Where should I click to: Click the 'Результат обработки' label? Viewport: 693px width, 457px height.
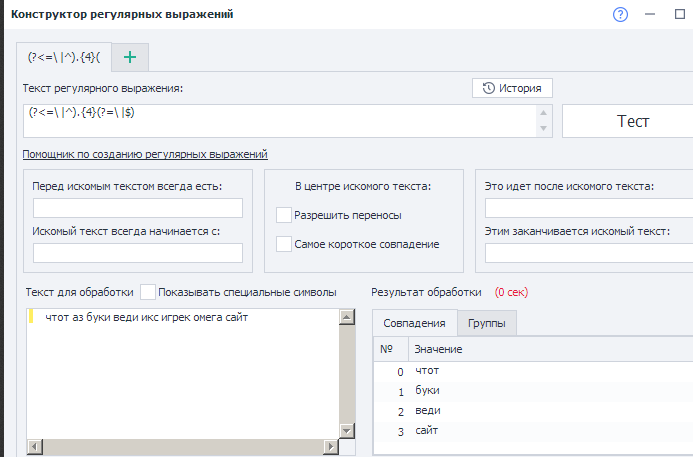426,292
